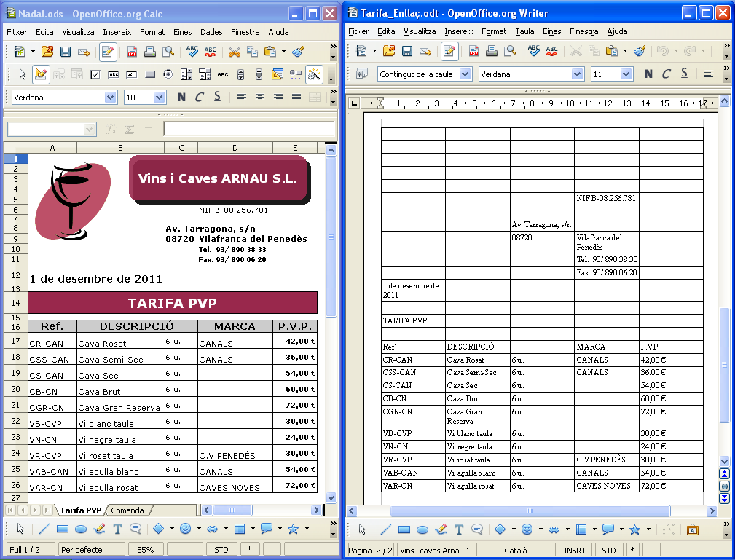Open the Dades menu in Calc
This screenshot has width=735, height=560.
click(211, 32)
